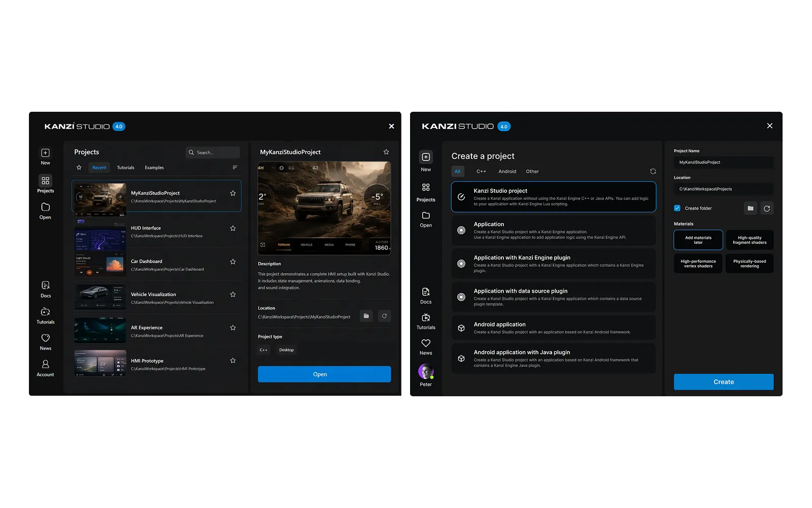812x508 pixels.
Task: Select Android application template
Action: [554, 328]
